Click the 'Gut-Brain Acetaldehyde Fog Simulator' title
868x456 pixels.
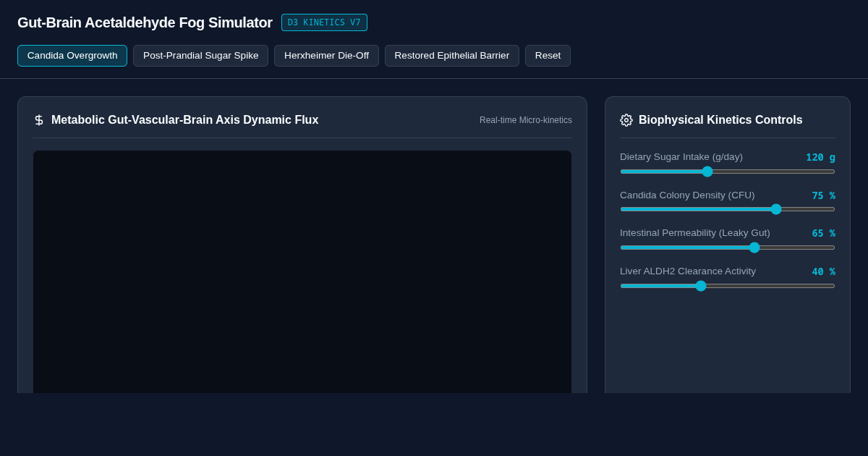tap(145, 22)
